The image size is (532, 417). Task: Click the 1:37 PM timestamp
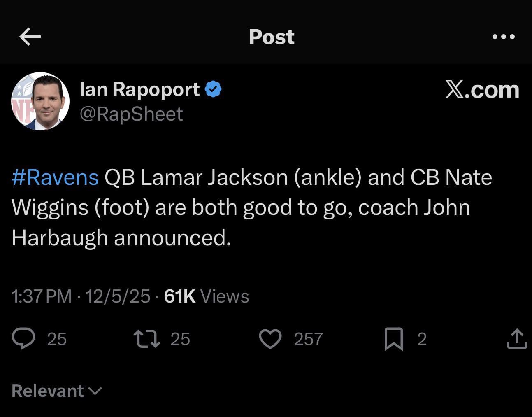click(42, 296)
